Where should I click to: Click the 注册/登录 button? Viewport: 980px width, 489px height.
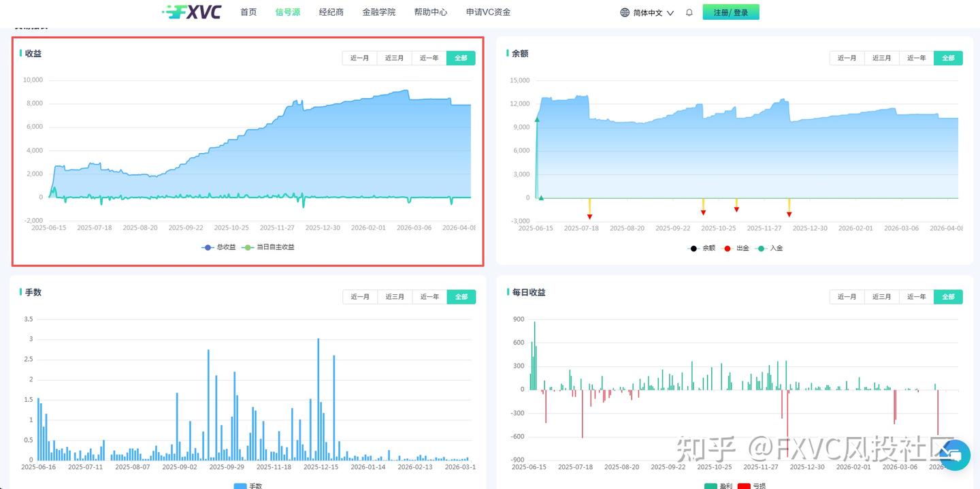point(730,12)
